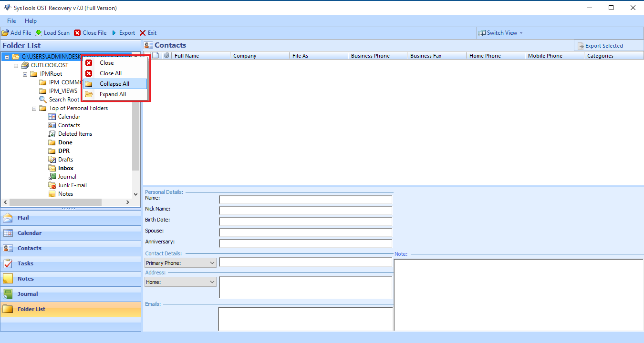The width and height of the screenshot is (644, 343).
Task: Click the Junk E-mail folder icon
Action: pyautogui.click(x=52, y=185)
